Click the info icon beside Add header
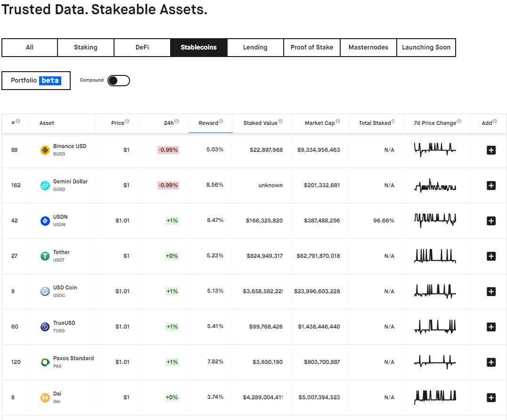 495,121
